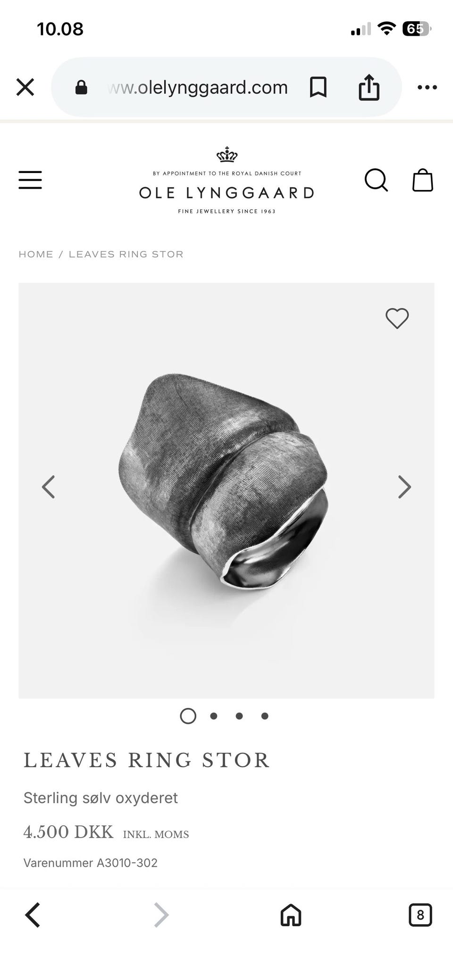Select first carousel dot indicator

click(188, 716)
